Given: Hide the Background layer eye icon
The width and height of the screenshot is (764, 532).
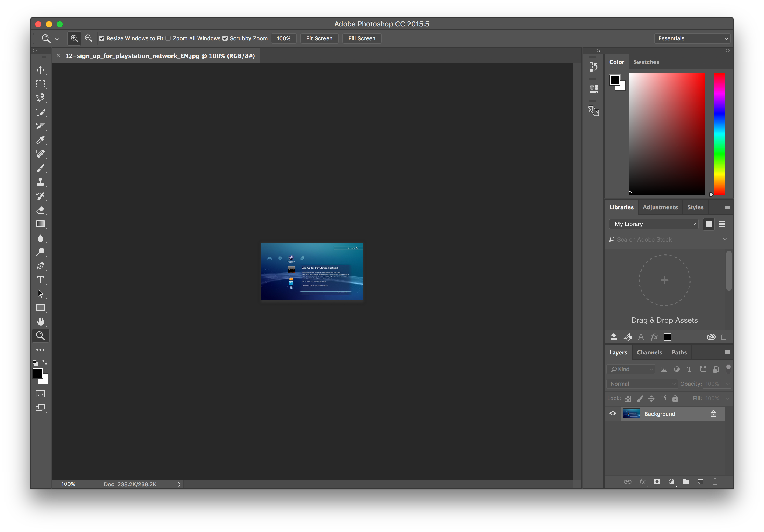Looking at the screenshot, I should point(613,414).
